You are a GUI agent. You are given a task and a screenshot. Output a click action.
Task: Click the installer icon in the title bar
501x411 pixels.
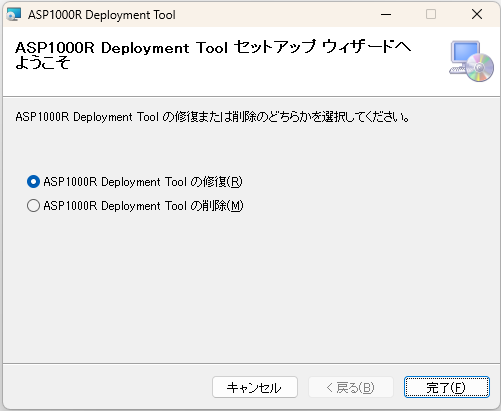point(14,14)
